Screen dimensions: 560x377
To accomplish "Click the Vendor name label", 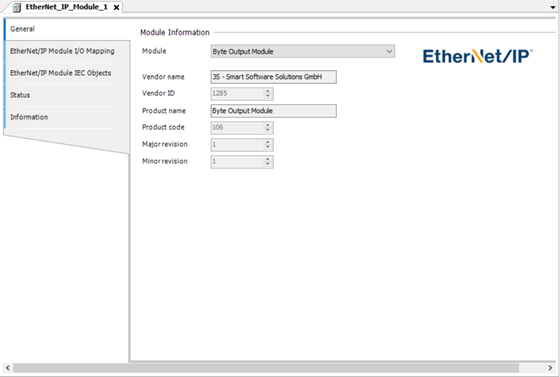I will 163,77.
